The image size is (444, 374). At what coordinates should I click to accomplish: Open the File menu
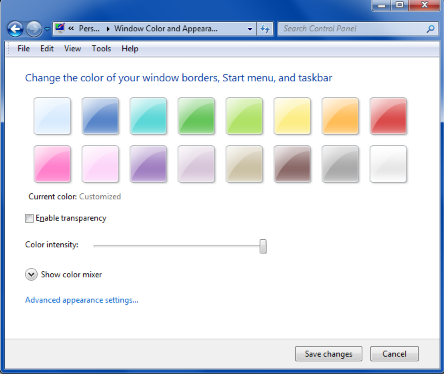24,49
